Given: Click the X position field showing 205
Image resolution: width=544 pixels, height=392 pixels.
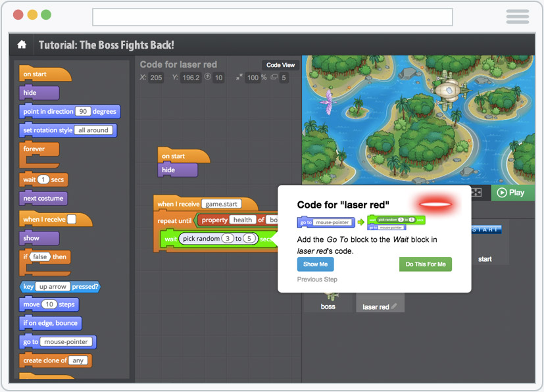Looking at the screenshot, I should coord(156,78).
